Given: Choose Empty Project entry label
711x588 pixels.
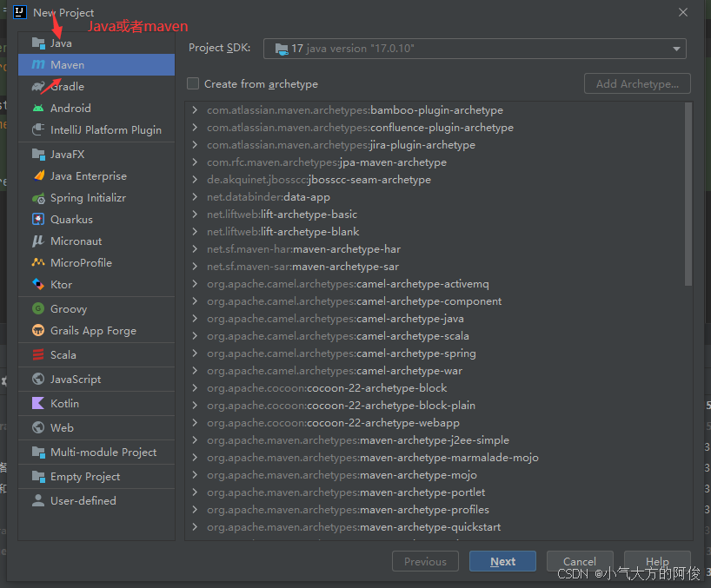Looking at the screenshot, I should [85, 477].
